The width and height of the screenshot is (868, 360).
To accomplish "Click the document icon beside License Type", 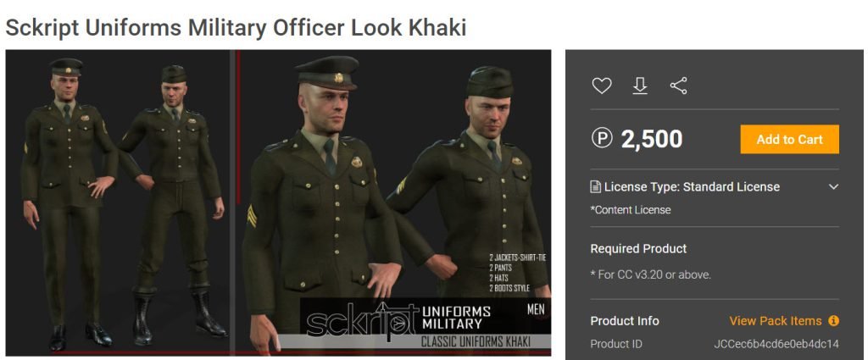I will (596, 187).
